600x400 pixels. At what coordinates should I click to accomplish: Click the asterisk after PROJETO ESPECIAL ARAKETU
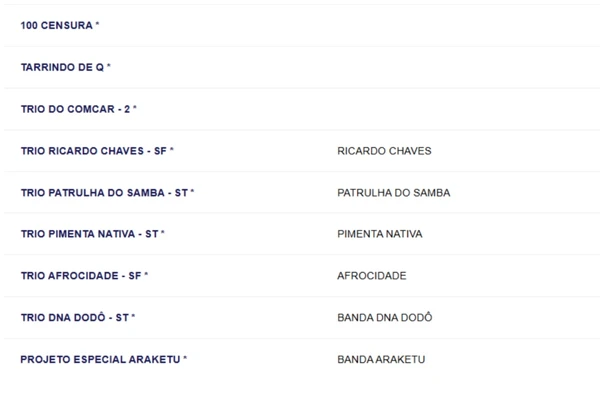pyautogui.click(x=185, y=358)
